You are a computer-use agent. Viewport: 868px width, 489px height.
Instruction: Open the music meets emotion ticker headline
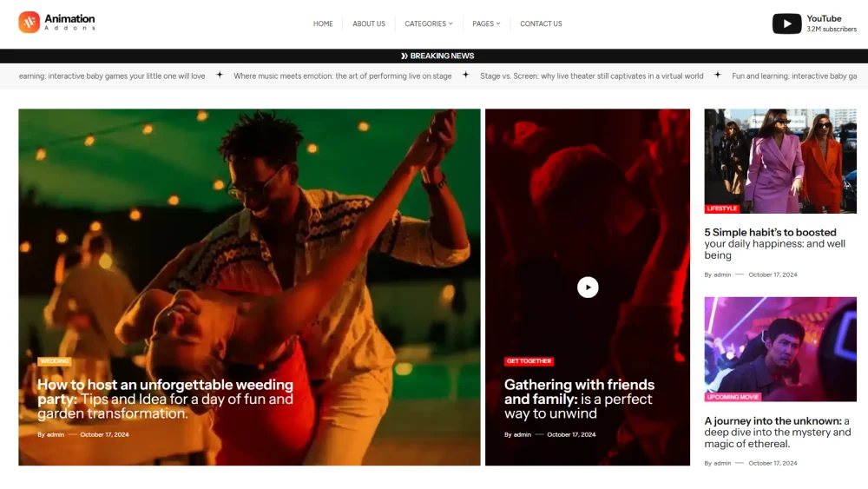[x=342, y=76]
